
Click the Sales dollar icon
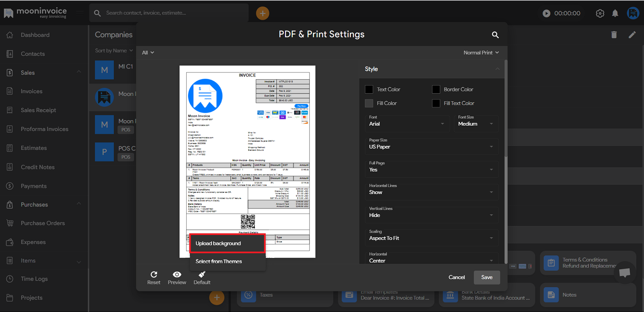[10, 72]
